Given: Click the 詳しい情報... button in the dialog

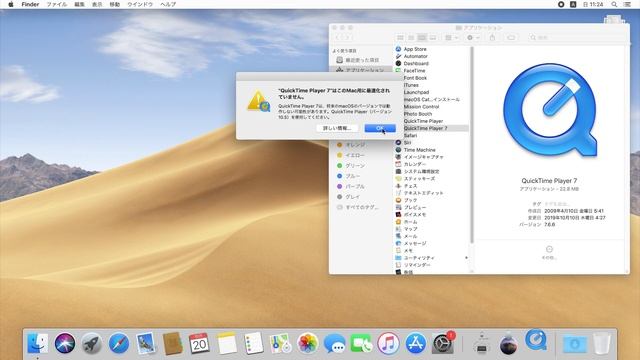Looking at the screenshot, I should 337,128.
